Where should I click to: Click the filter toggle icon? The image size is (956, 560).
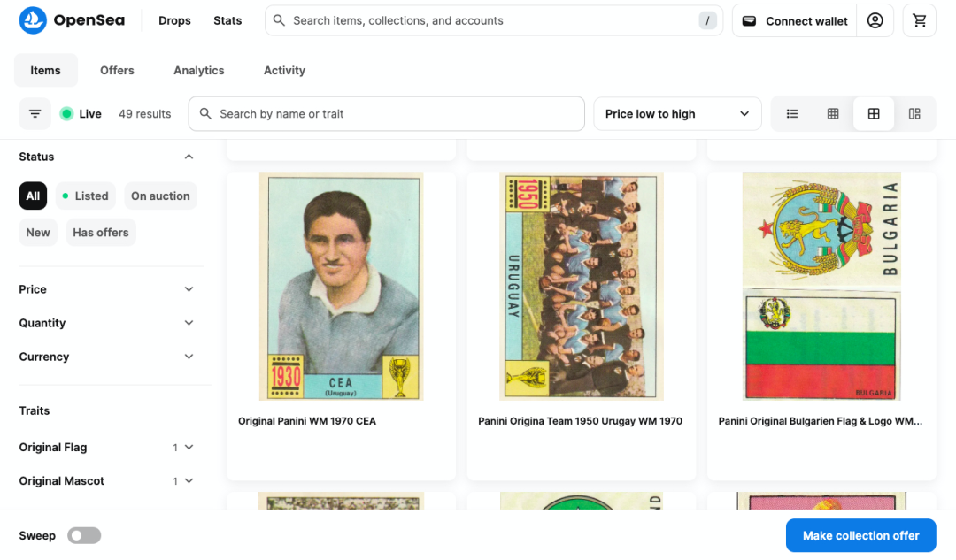(35, 114)
